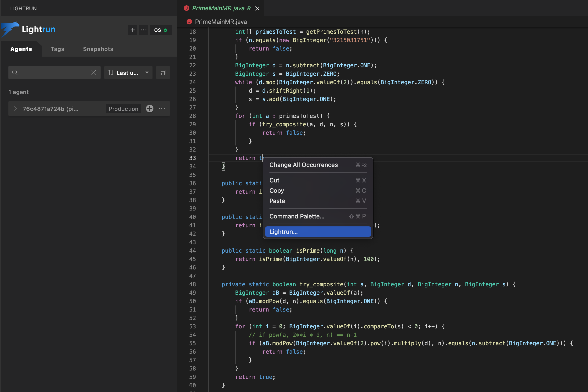The width and height of the screenshot is (588, 392).
Task: Click the QS connection status button
Action: coord(160,30)
